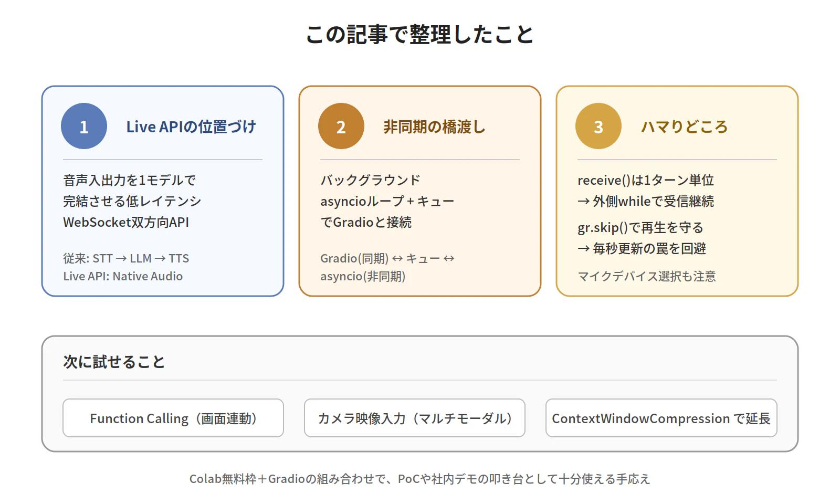The width and height of the screenshot is (840, 504).
Task: Choose the 'ContextWindowCompression で延長' box
Action: pyautogui.click(x=661, y=418)
